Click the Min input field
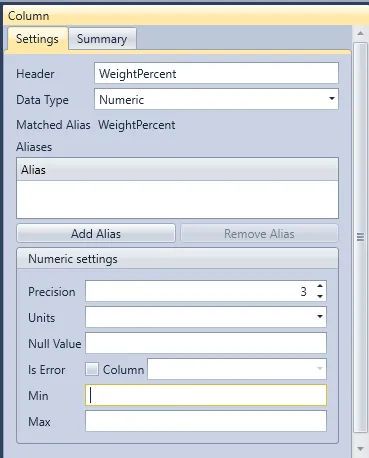The height and width of the screenshot is (458, 369). point(206,395)
